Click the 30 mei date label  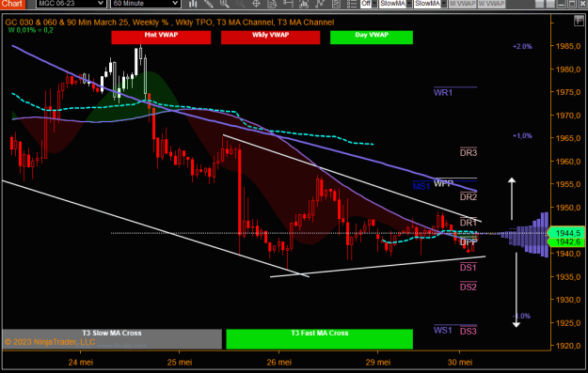click(460, 362)
